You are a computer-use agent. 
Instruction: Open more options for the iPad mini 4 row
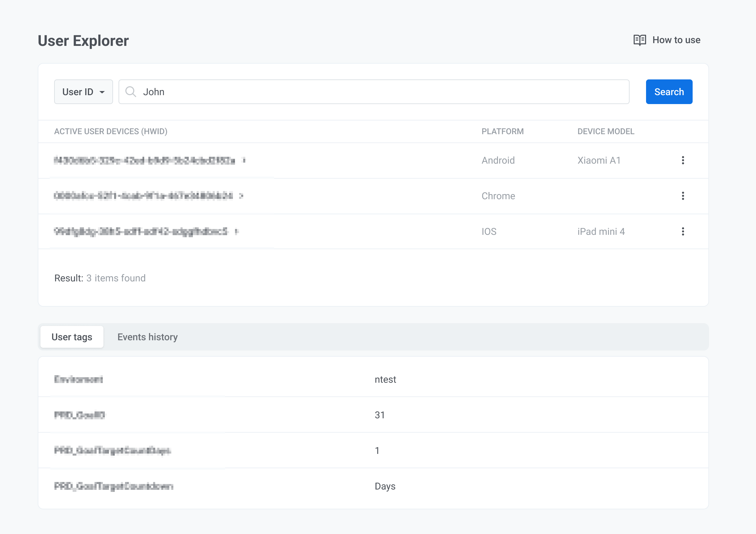coord(683,231)
